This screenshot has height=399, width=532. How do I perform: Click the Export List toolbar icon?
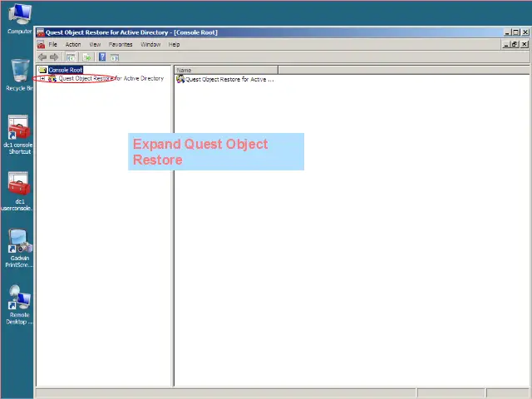(86, 57)
